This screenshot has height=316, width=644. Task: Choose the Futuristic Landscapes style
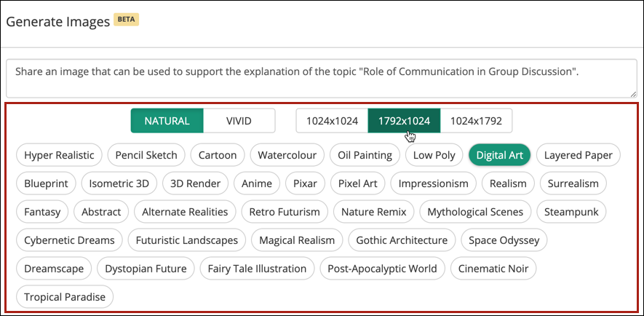(187, 240)
